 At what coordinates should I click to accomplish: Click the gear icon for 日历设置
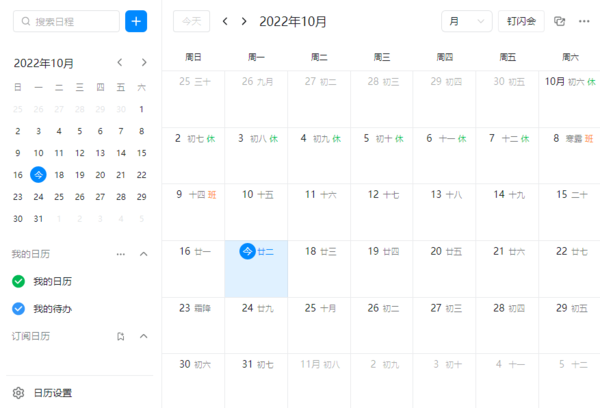pyautogui.click(x=17, y=393)
